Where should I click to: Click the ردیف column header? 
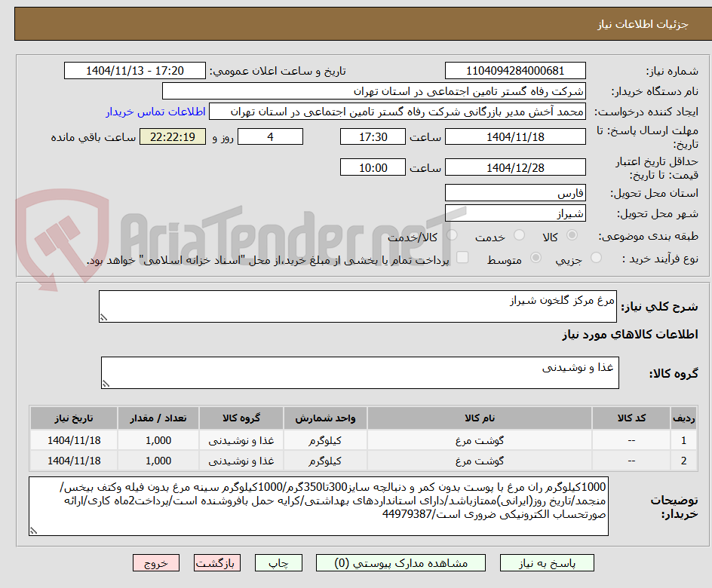pos(684,418)
